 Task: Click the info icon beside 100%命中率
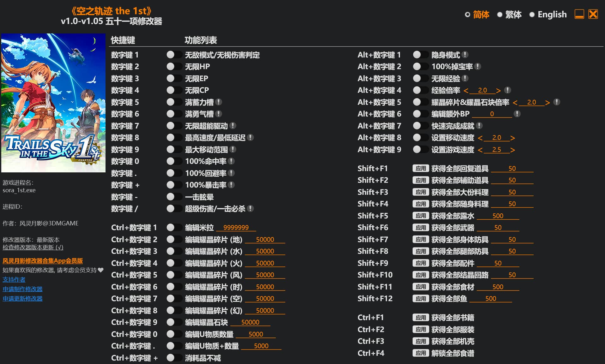click(231, 161)
